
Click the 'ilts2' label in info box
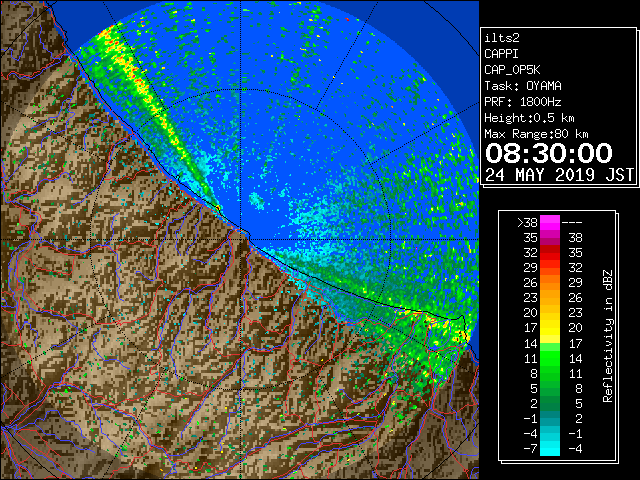click(x=502, y=38)
